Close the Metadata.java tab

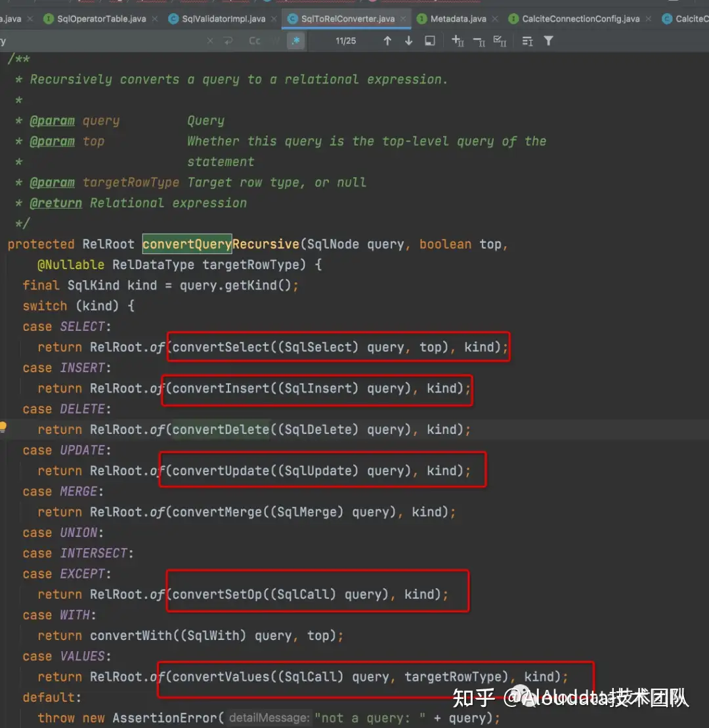496,18
